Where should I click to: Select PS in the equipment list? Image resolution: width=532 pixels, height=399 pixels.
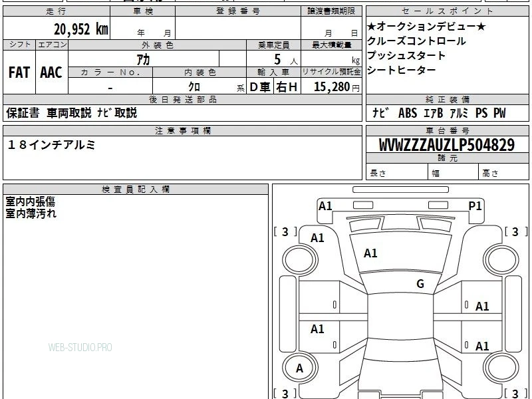[481, 113]
